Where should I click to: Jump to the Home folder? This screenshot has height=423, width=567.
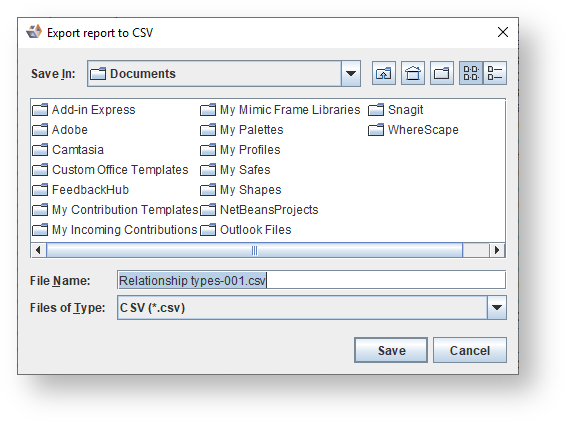pyautogui.click(x=413, y=73)
